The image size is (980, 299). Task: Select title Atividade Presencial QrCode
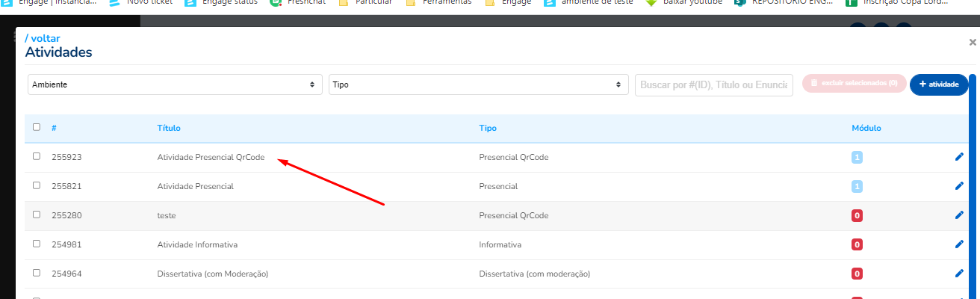pyautogui.click(x=211, y=158)
